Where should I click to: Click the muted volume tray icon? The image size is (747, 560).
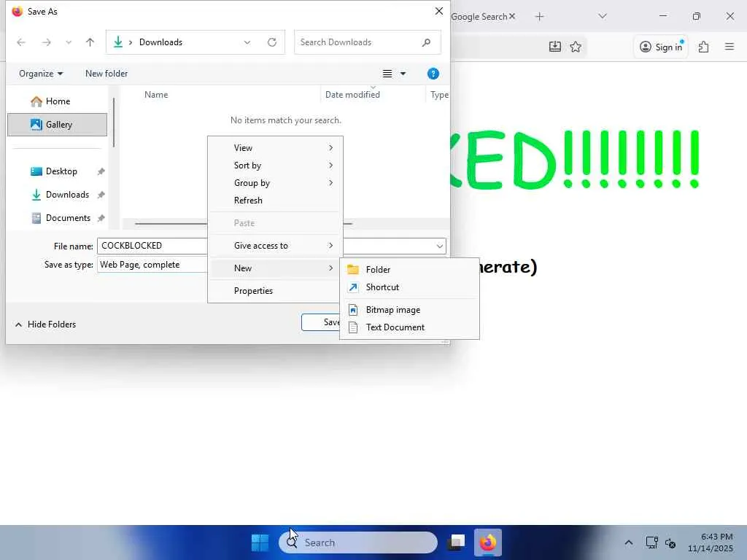point(670,542)
